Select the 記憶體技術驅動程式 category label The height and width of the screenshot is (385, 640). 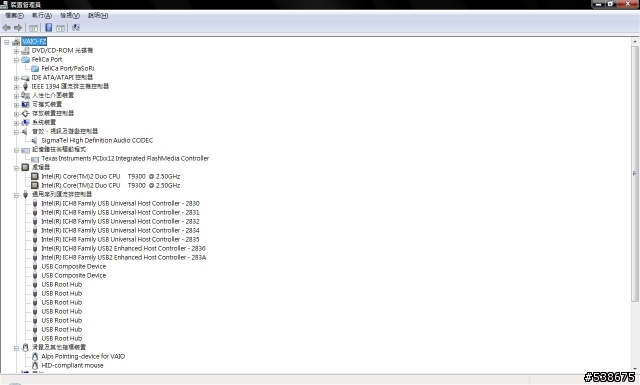point(59,149)
